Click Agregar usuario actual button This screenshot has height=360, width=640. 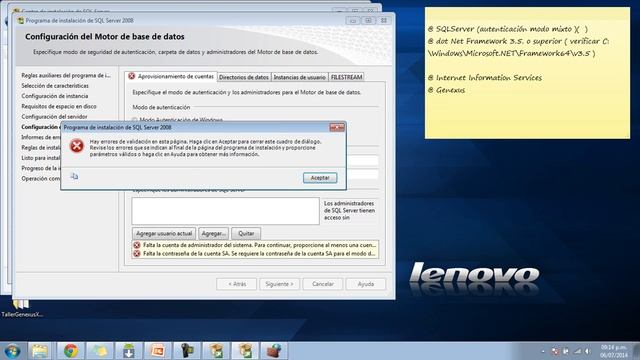click(x=164, y=233)
